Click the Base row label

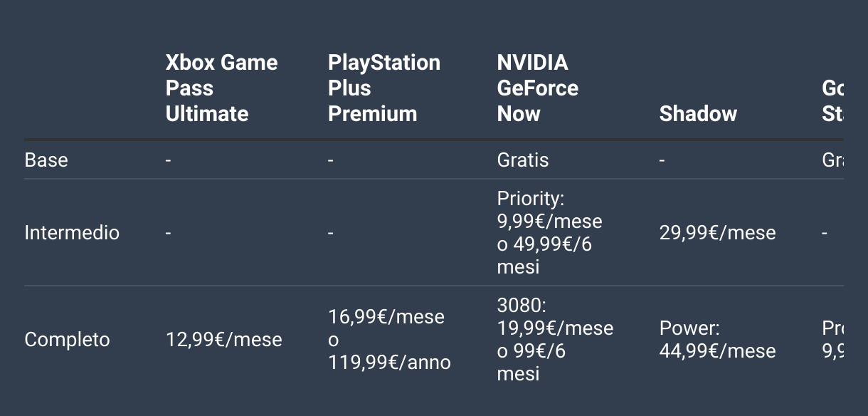pos(46,160)
